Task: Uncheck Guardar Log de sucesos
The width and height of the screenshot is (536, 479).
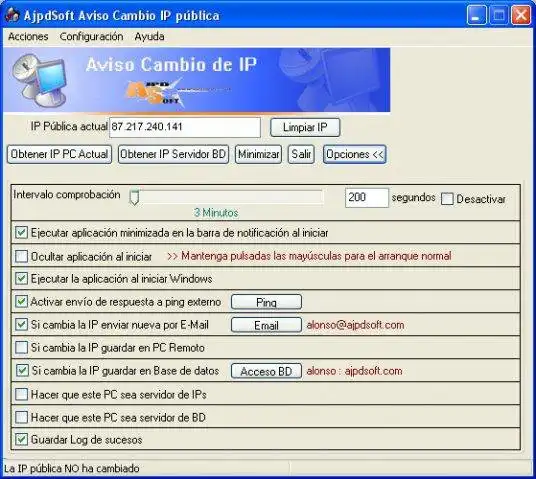Action: [21, 440]
